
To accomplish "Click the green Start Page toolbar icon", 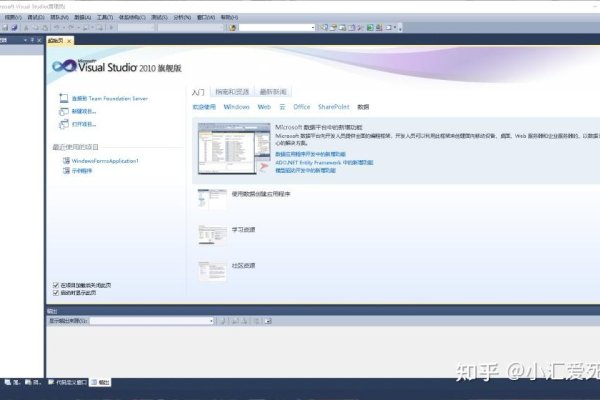I will (x=370, y=28).
